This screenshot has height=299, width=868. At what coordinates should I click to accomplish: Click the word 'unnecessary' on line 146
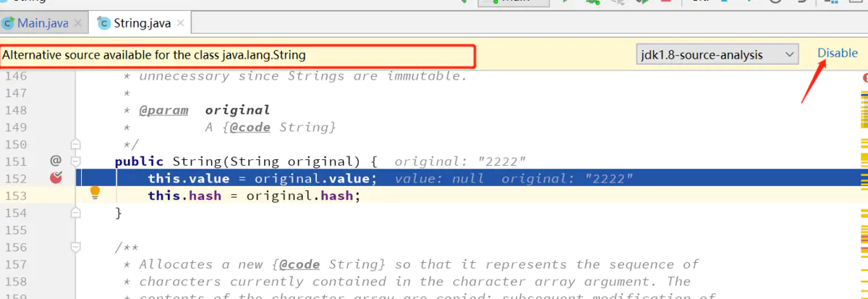click(184, 76)
